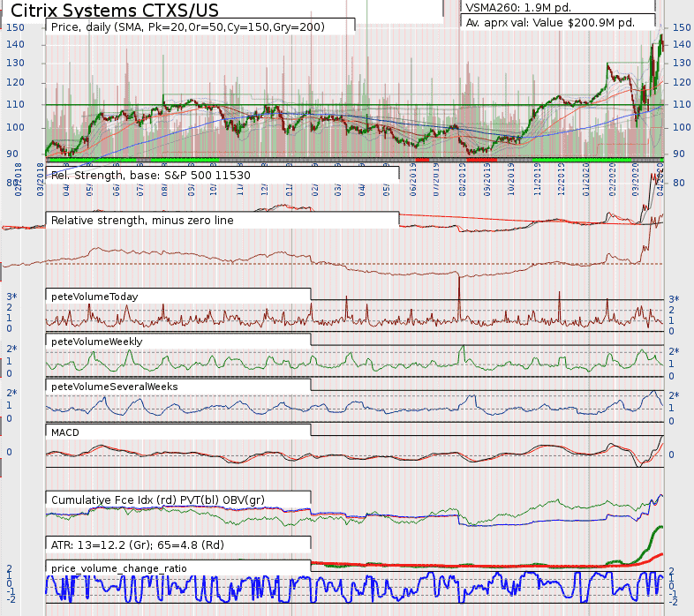694x616 pixels.
Task: Select the "Price, daily (SMA, Pk=20...)" panel label
Action: click(188, 27)
